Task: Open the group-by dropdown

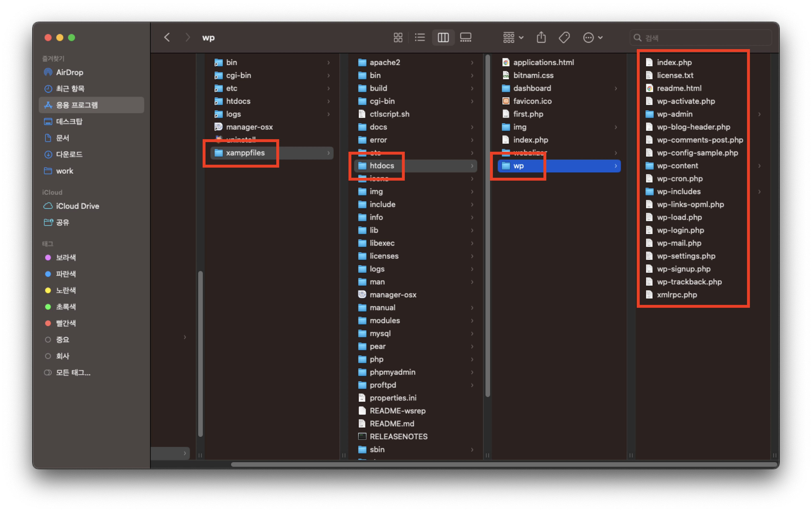Action: pyautogui.click(x=513, y=38)
